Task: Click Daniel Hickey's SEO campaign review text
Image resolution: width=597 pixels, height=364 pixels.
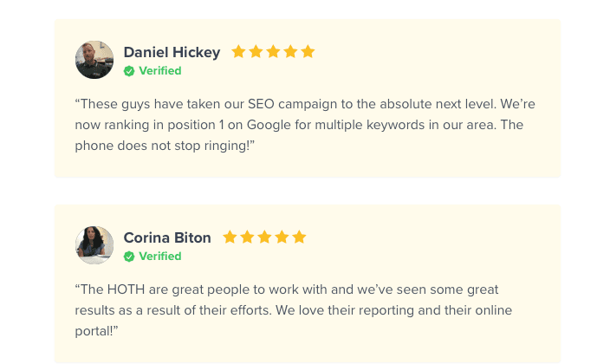Action: 305,125
